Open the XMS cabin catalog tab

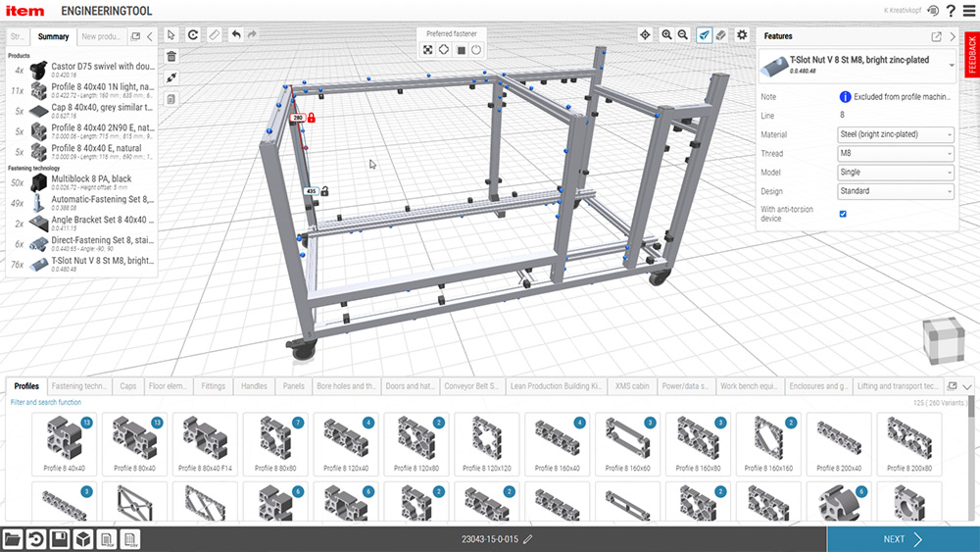(632, 386)
